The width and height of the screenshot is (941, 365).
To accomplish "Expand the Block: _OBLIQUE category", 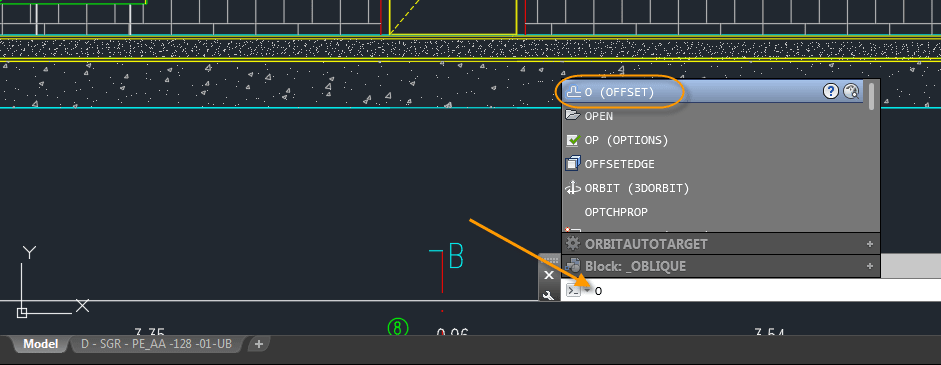I will [x=870, y=266].
